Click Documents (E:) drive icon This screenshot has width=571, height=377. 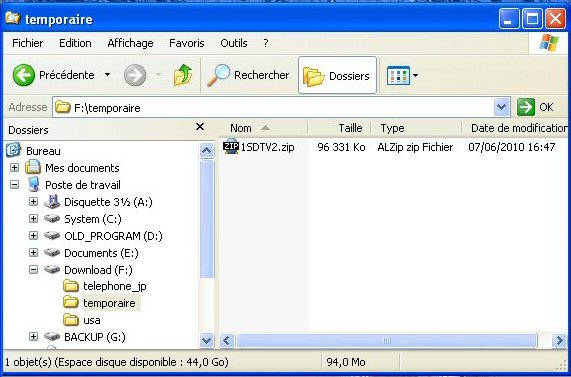[52, 252]
